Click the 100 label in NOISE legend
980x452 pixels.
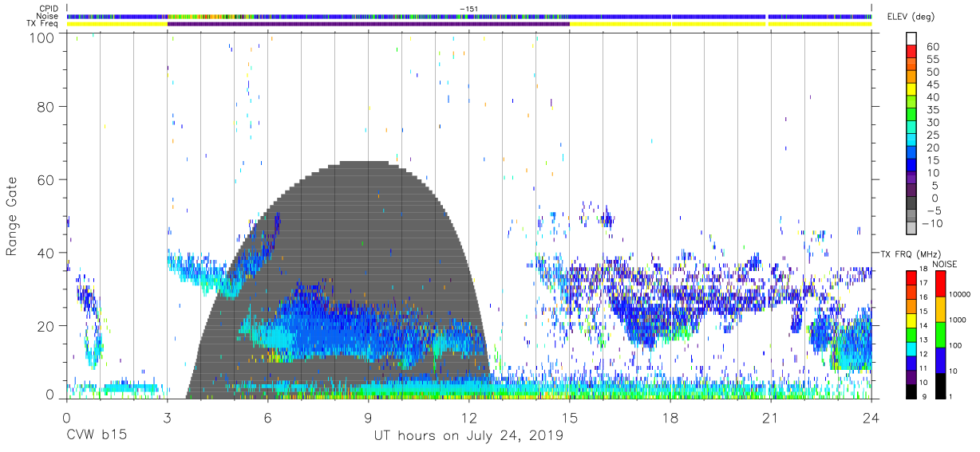tap(957, 345)
